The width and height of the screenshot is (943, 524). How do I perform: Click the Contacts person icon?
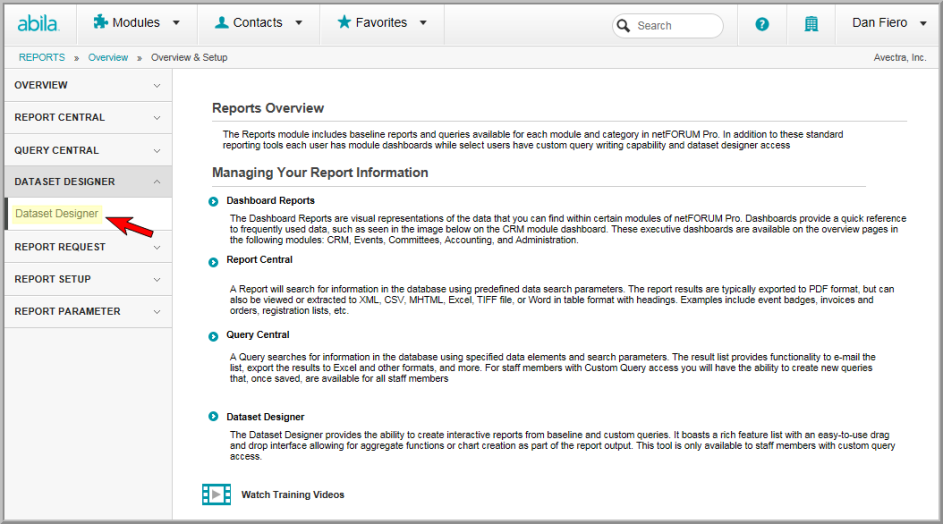[221, 22]
